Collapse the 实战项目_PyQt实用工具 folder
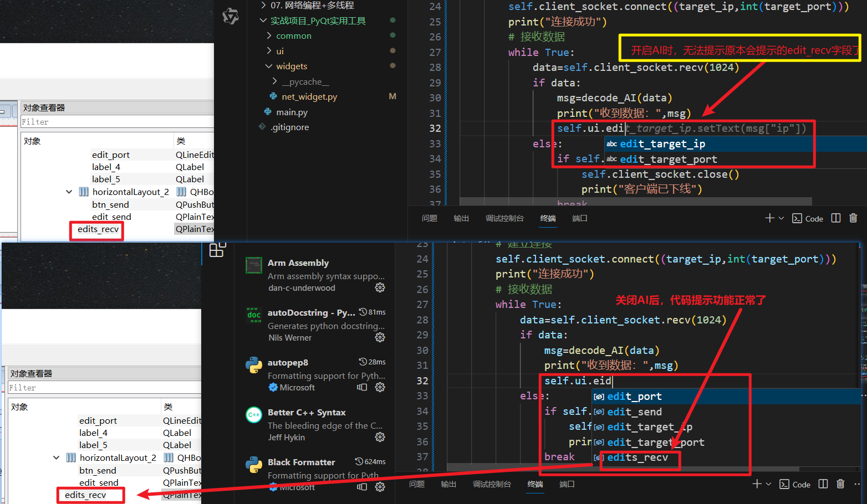Image resolution: width=867 pixels, height=504 pixels. (263, 20)
